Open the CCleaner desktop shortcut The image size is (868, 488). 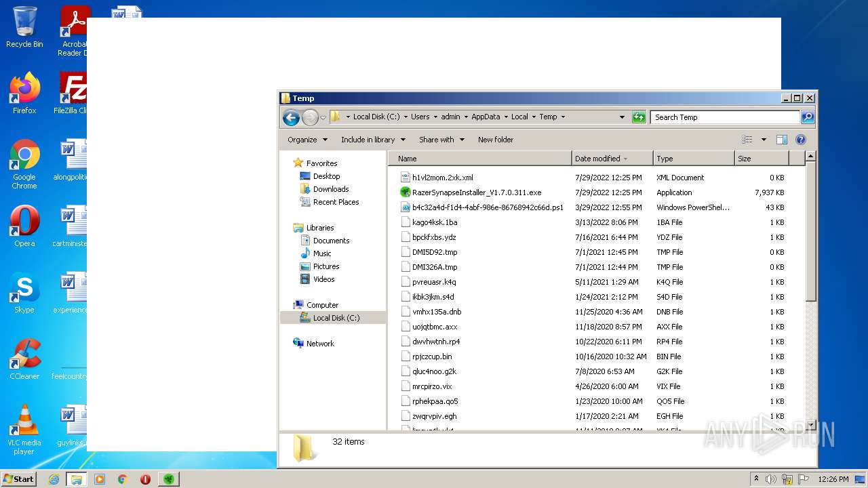coord(24,359)
